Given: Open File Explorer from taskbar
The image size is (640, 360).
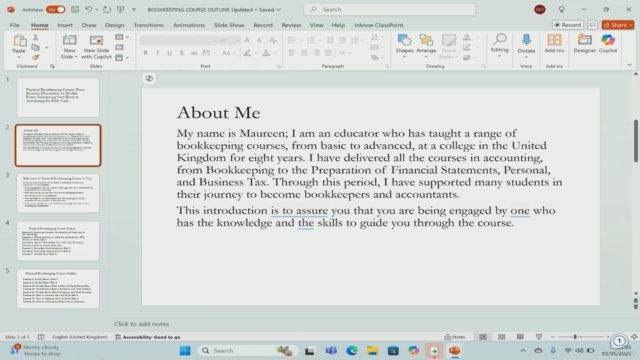Looking at the screenshot, I should point(372,351).
